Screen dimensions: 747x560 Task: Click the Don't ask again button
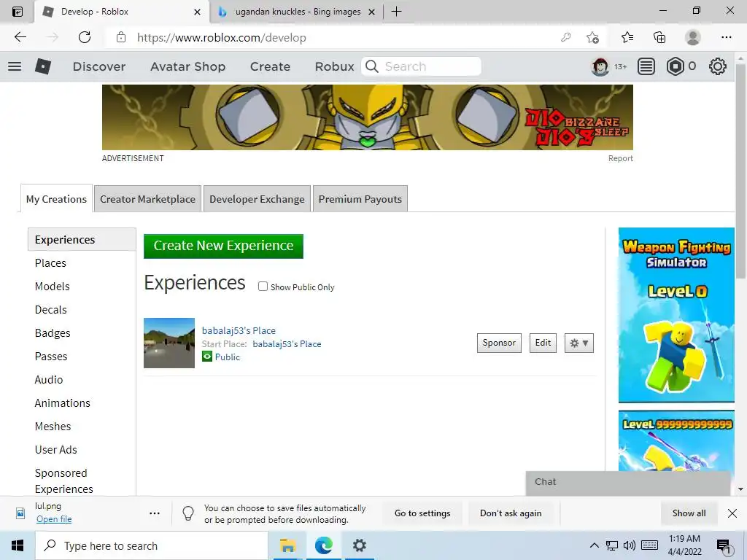click(x=511, y=513)
